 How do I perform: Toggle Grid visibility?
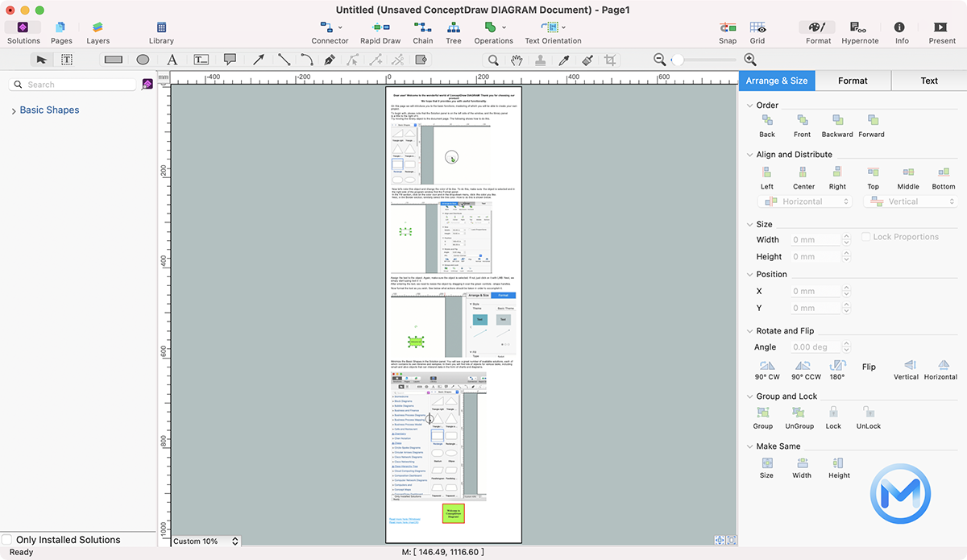pyautogui.click(x=757, y=32)
